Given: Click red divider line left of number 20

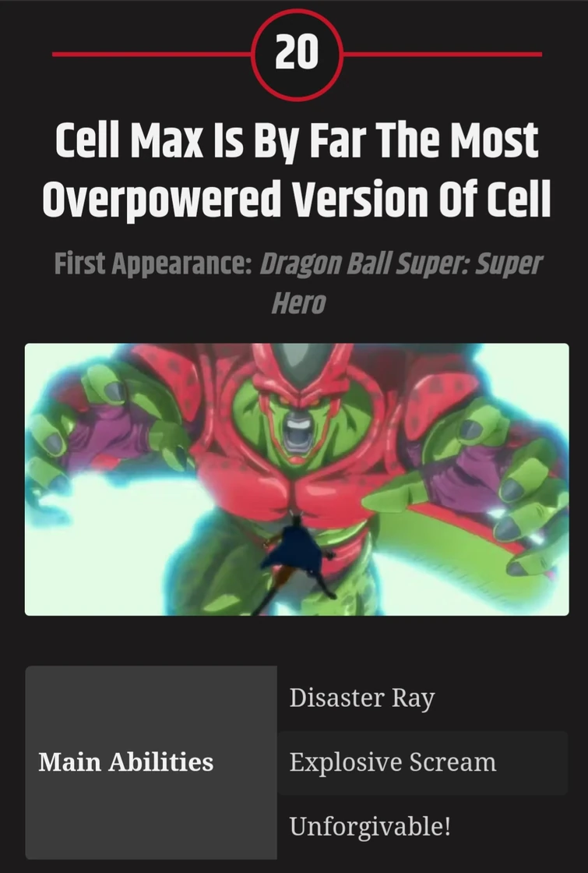Looking at the screenshot, I should point(152,54).
